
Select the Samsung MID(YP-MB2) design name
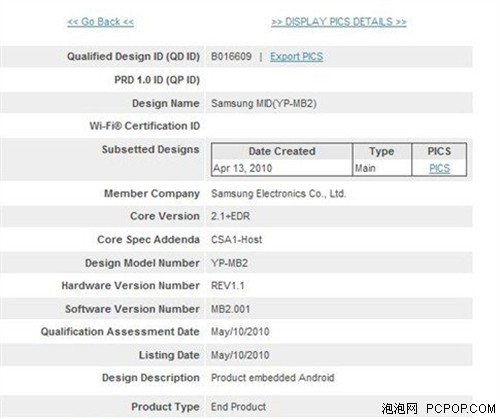click(x=264, y=103)
